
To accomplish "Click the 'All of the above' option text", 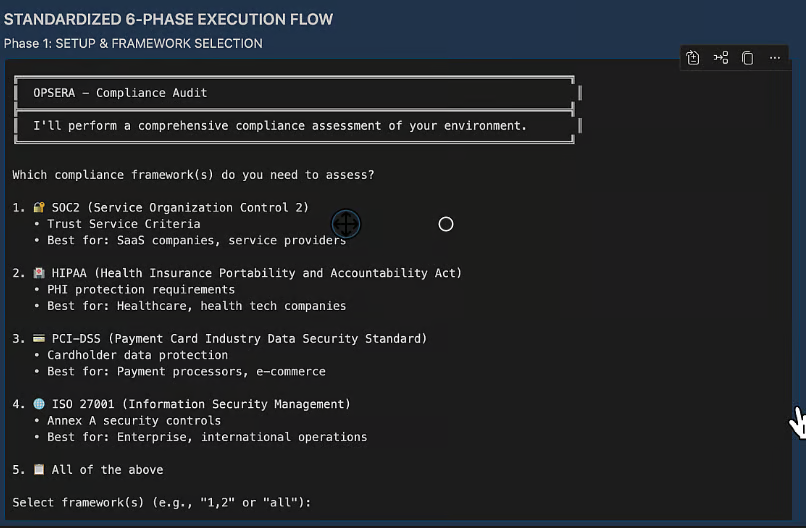I will [x=107, y=470].
